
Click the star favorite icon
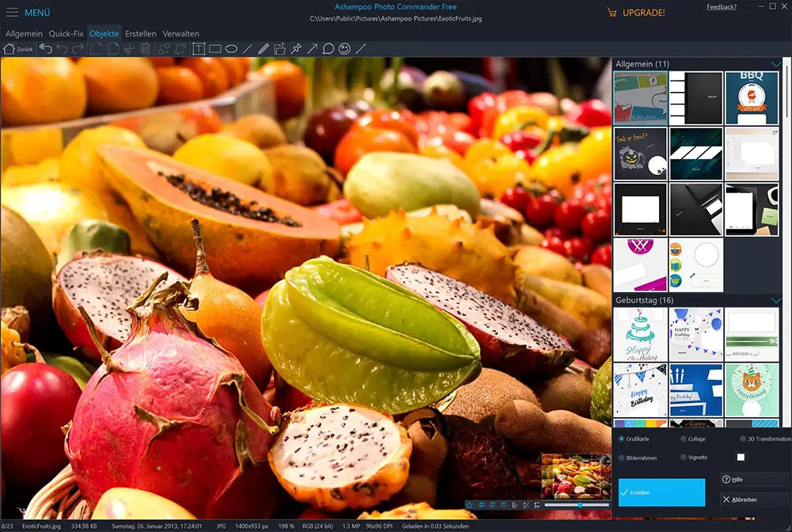click(x=469, y=504)
